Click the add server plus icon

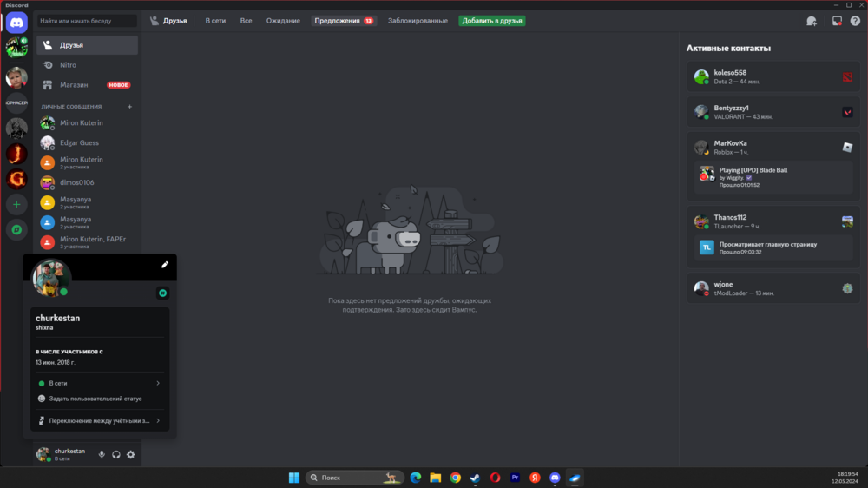pos(16,204)
